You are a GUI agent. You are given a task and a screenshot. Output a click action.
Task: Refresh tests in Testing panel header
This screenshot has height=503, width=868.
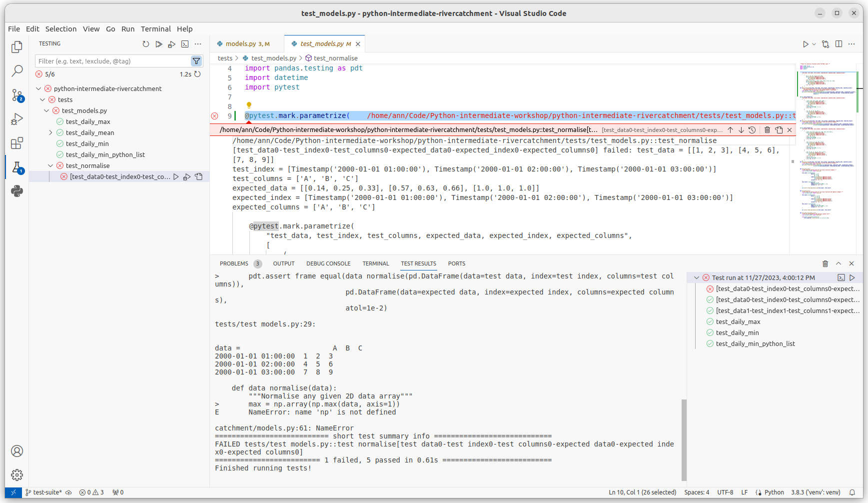[x=146, y=44]
